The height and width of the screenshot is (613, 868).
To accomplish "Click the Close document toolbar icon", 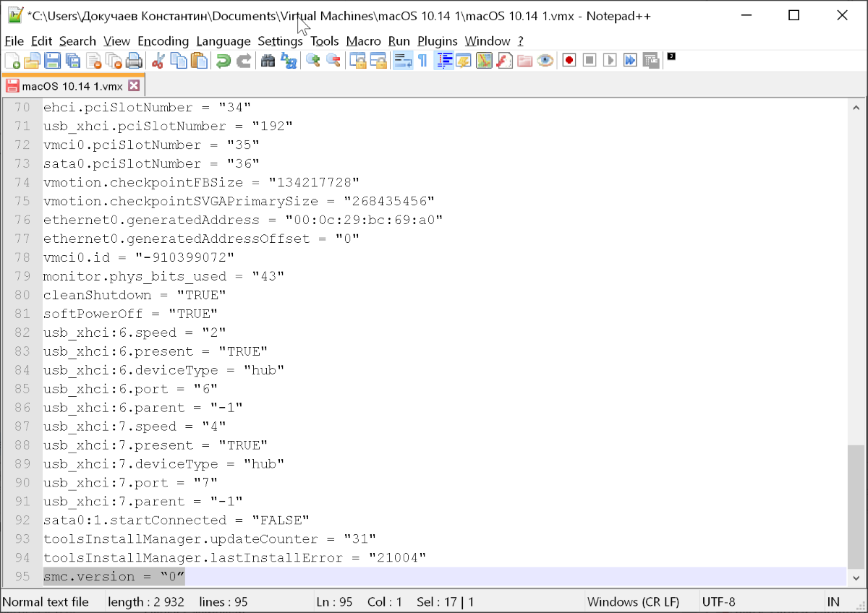I will click(x=93, y=61).
